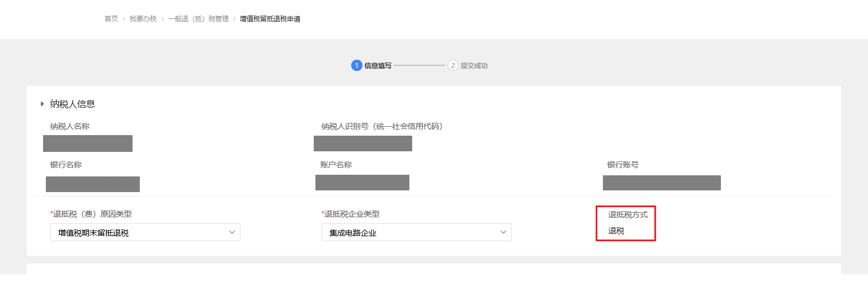
Task: Click the step 2 circle icon
Action: 453,65
